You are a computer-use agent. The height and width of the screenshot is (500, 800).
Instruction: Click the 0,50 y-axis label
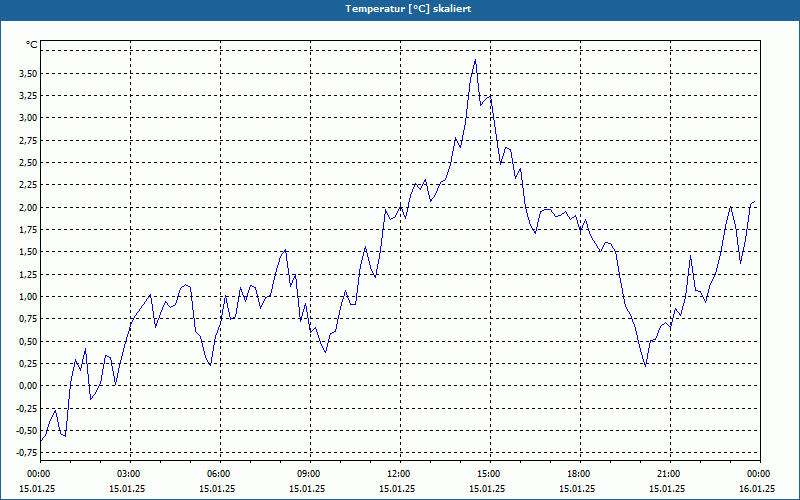(28, 341)
